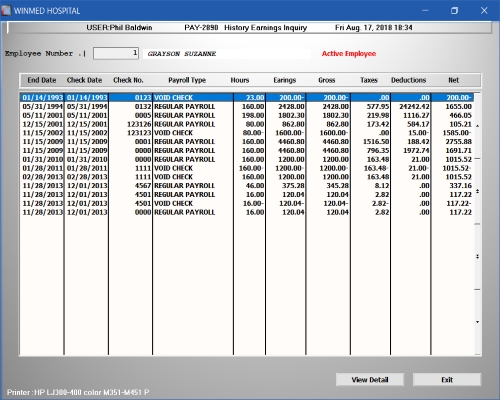Click the scrollbar page-down double arrow
Image resolution: width=500 pixels, height=400 pixels.
point(478,257)
